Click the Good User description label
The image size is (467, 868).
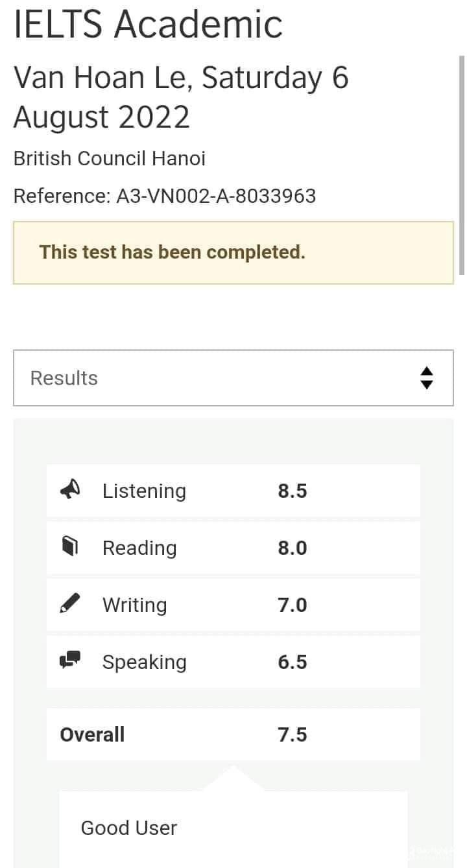(129, 828)
